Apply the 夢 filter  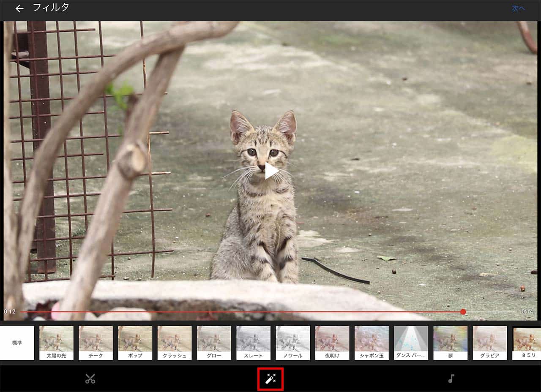[451, 343]
